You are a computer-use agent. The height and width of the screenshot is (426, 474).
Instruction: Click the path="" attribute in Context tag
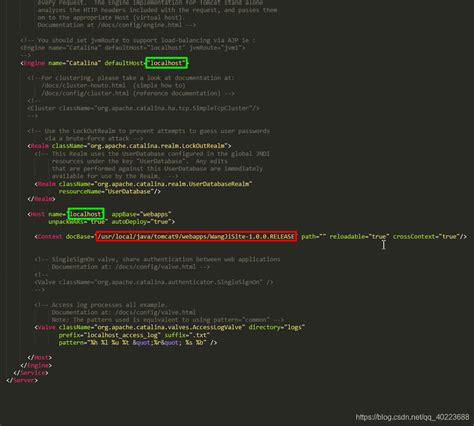point(314,237)
